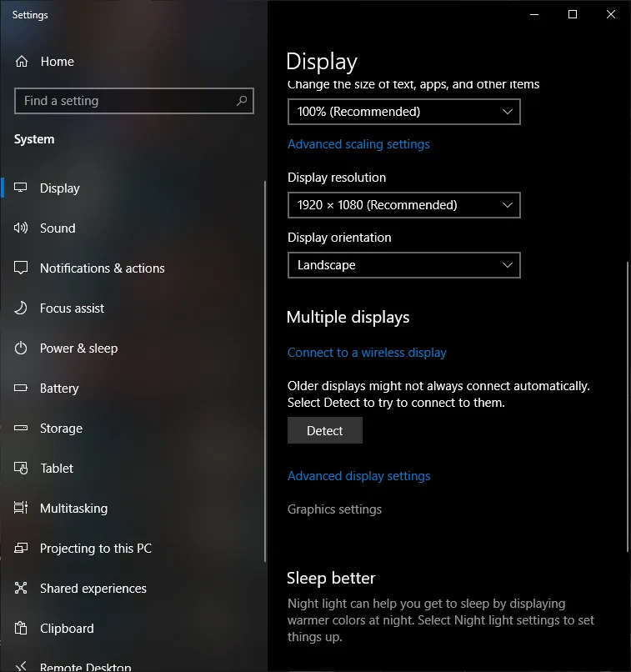Click the main content vertical scrollbar

point(627,407)
